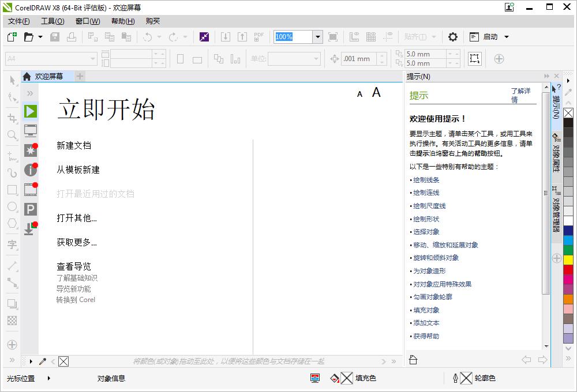Select the Rectangle tool

click(12, 190)
